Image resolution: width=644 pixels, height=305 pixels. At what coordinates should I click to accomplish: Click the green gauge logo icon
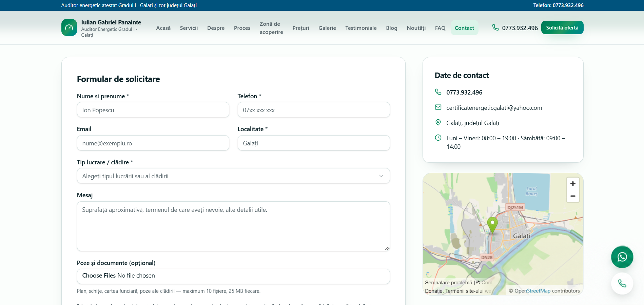pyautogui.click(x=69, y=27)
